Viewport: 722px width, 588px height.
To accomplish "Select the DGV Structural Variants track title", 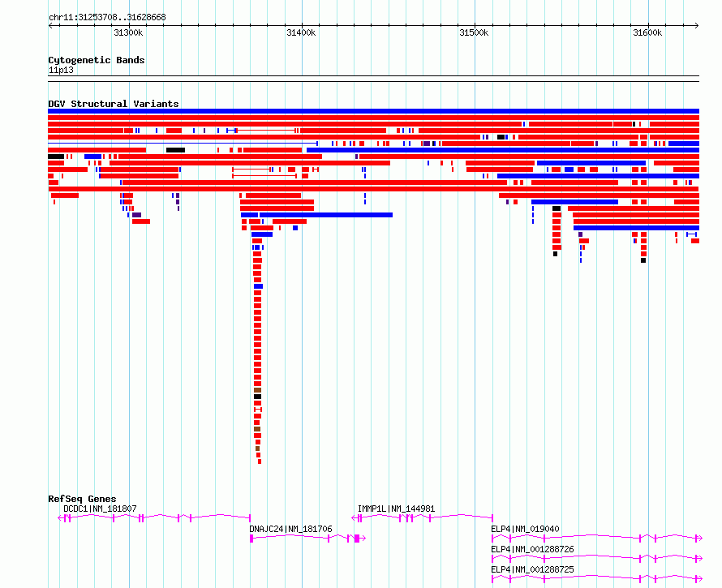I will [114, 104].
